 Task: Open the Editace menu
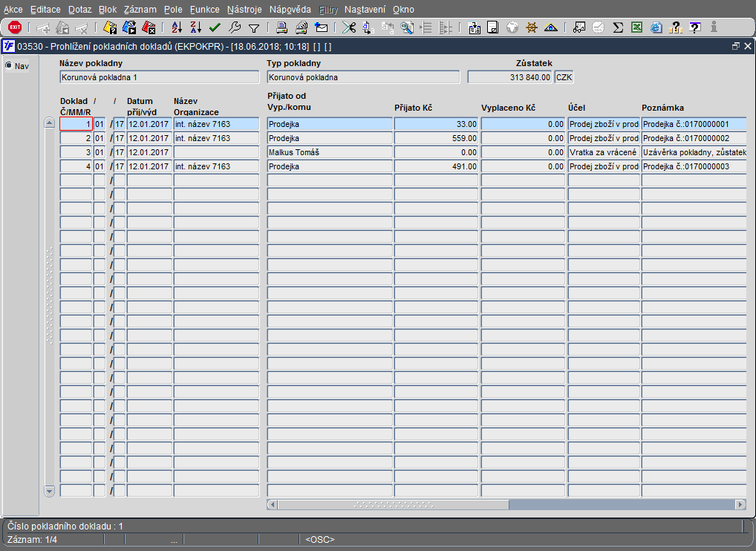45,9
